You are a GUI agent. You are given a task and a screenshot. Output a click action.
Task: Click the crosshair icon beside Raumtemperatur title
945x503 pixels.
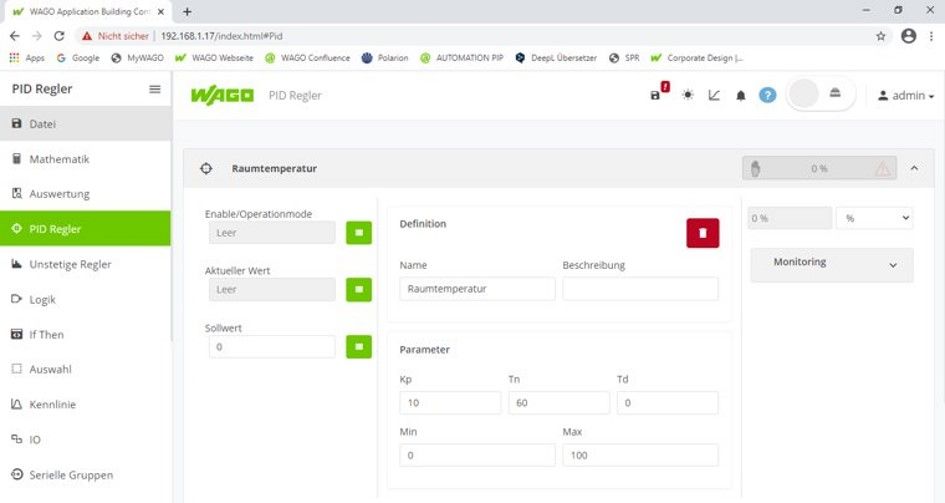207,168
